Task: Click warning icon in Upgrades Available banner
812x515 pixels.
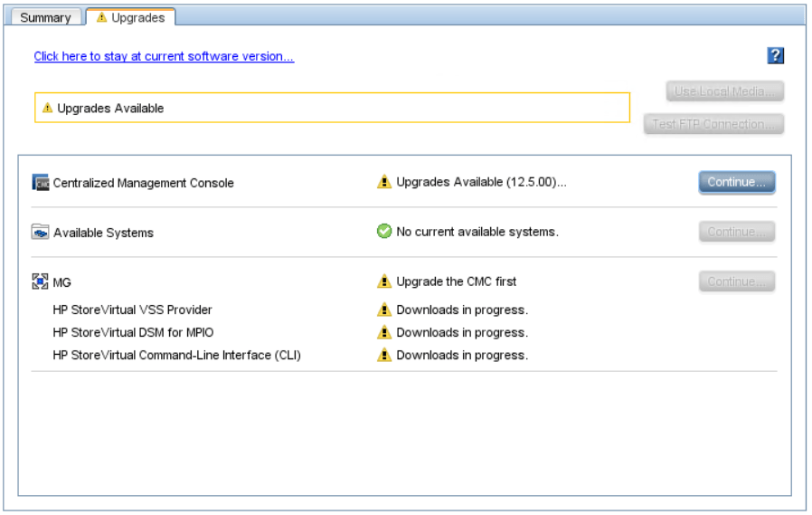Action: (48, 108)
